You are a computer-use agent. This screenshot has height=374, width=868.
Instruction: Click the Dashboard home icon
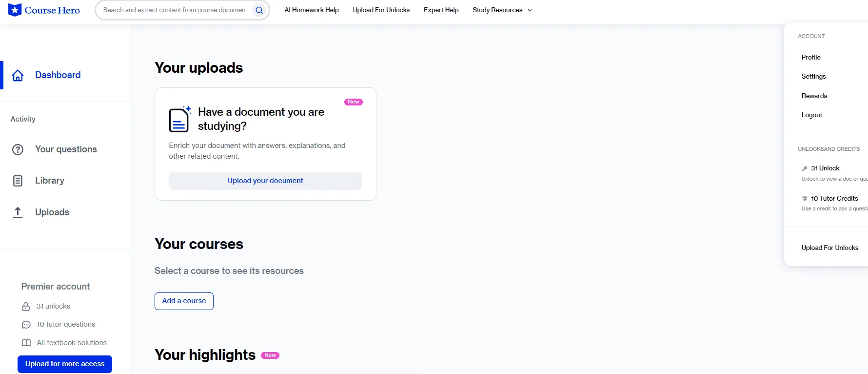(x=18, y=75)
